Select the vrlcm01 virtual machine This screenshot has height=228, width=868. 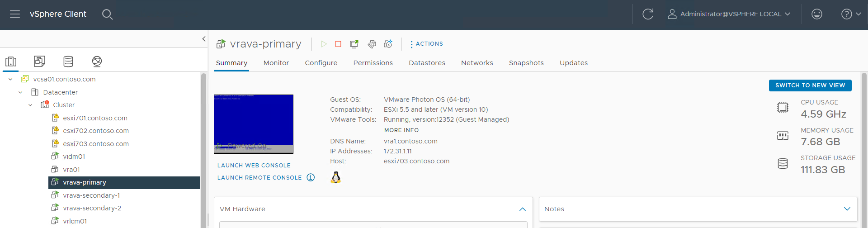[x=75, y=221]
